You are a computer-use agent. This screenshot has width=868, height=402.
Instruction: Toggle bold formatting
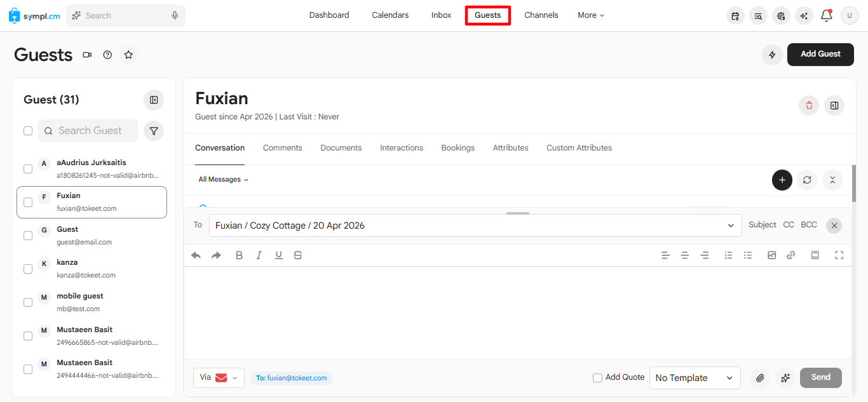click(239, 255)
